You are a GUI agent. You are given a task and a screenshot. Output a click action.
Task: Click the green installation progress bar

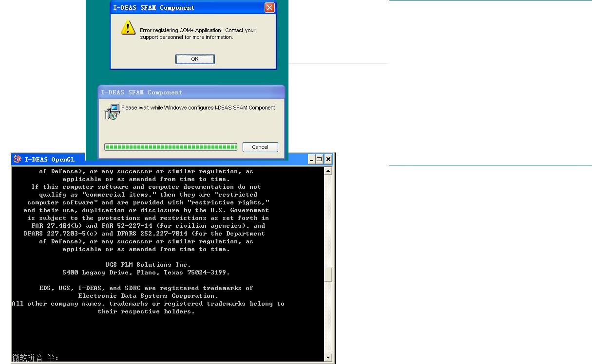click(171, 147)
